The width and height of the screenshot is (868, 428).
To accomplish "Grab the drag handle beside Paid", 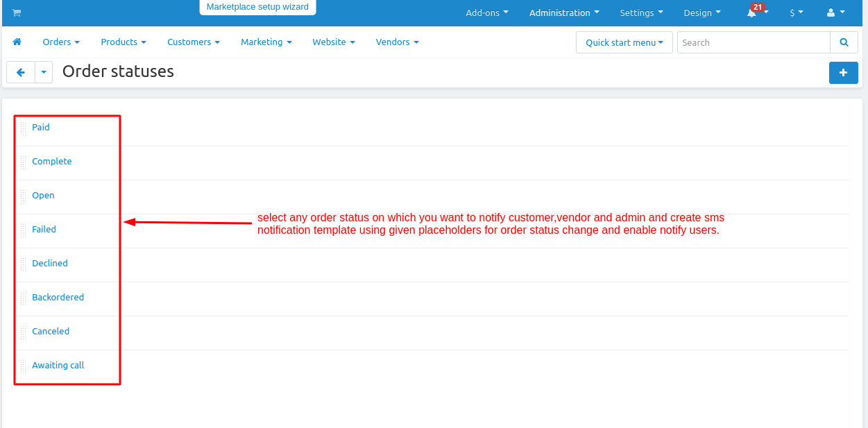I will click(24, 128).
